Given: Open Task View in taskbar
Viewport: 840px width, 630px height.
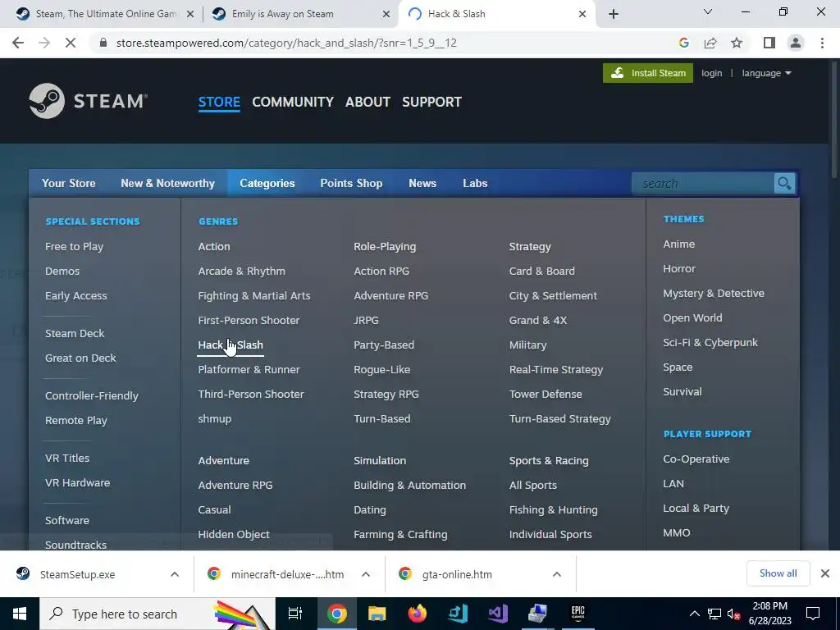Looking at the screenshot, I should (295, 614).
